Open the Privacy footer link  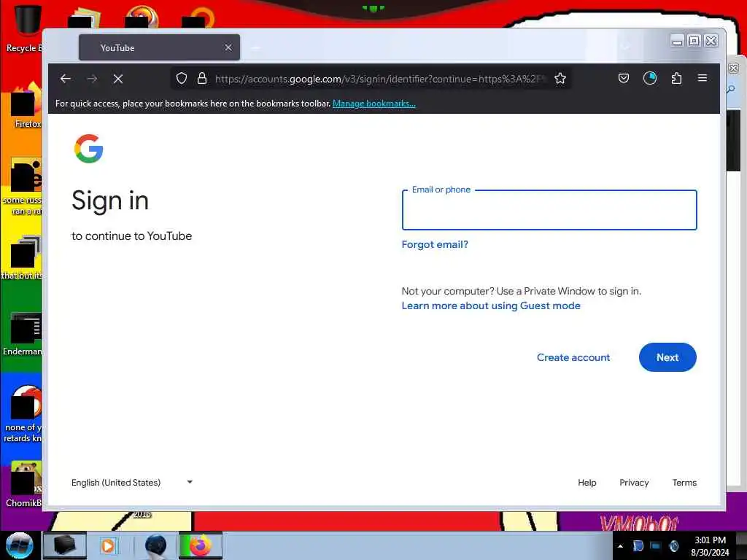pos(634,483)
